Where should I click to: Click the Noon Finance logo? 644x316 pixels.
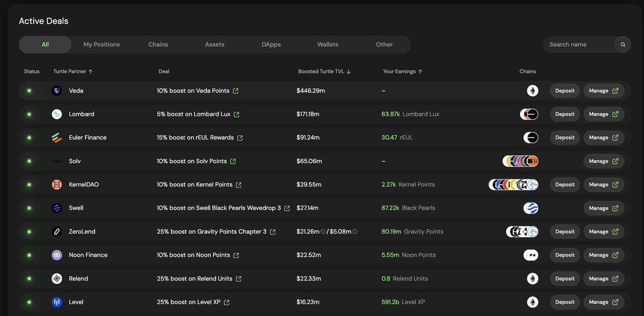pyautogui.click(x=57, y=255)
